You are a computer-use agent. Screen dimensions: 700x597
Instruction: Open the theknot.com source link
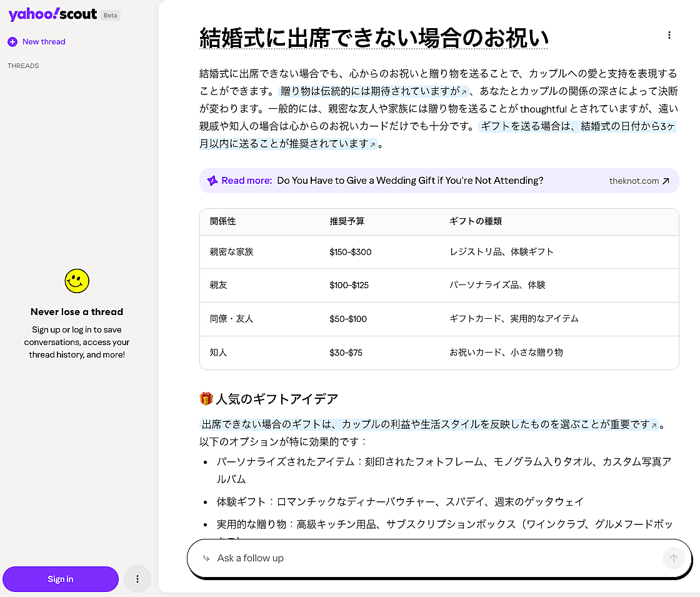[x=639, y=181]
